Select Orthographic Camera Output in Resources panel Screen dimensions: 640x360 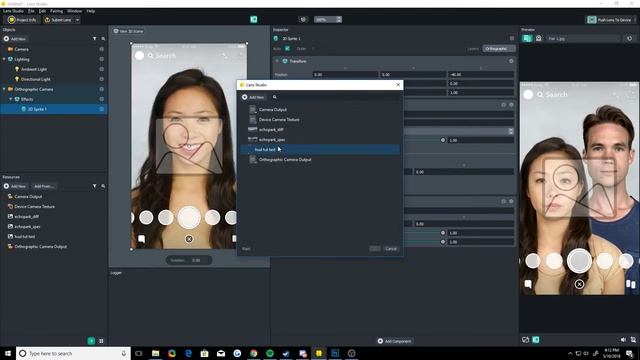click(40, 247)
